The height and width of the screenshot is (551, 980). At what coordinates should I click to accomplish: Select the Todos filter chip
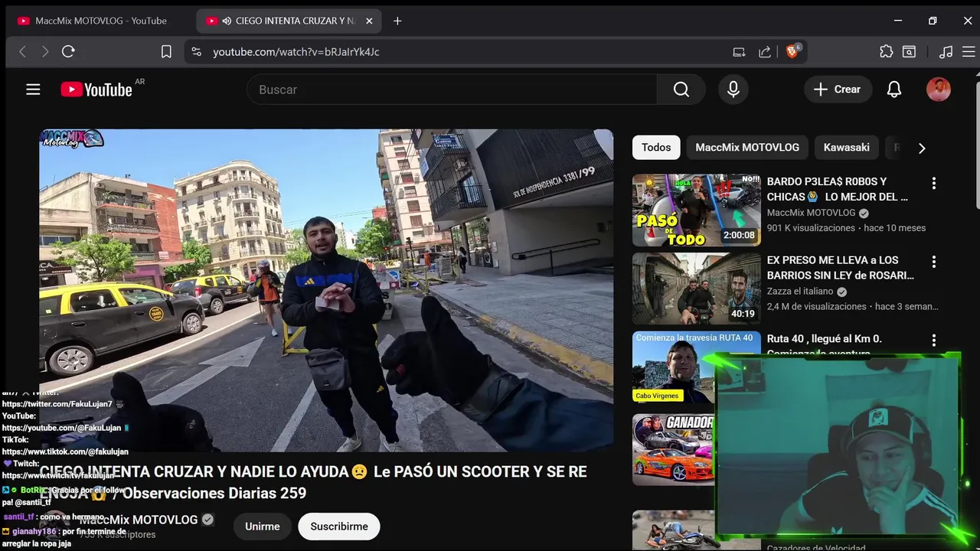[x=656, y=148]
